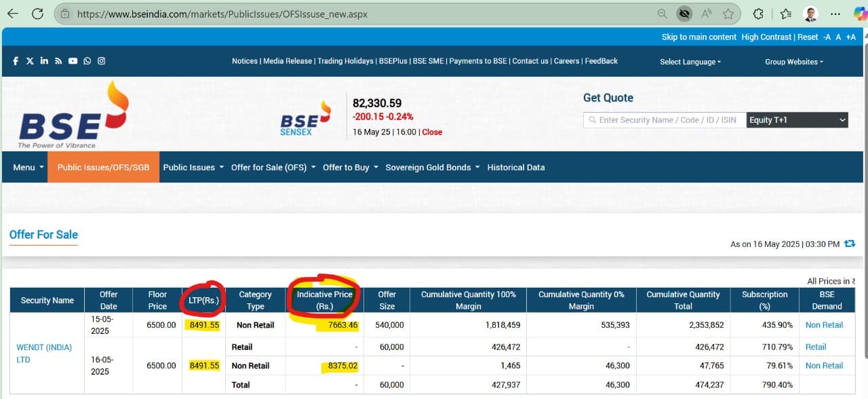This screenshot has width=868, height=399.
Task: Open the Select Language dropdown
Action: [x=690, y=62]
